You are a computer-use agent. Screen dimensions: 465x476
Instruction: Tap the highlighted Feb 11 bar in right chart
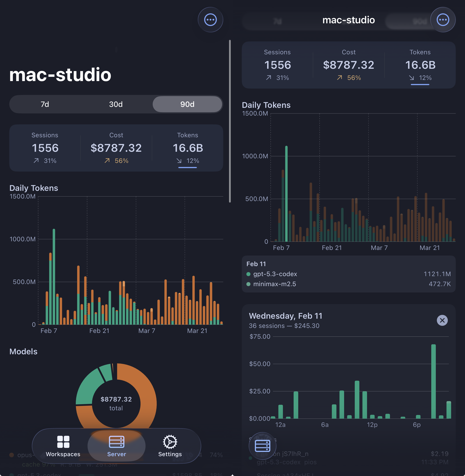click(x=286, y=194)
